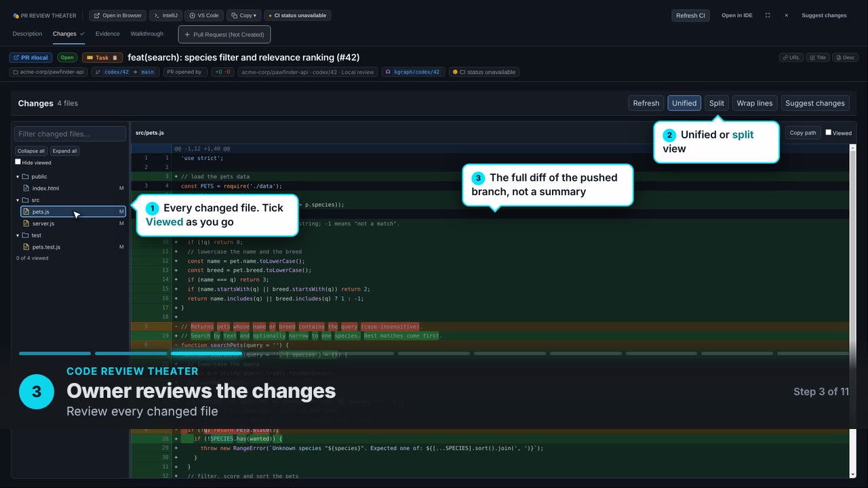Open the project in IntelliJ
The width and height of the screenshot is (868, 488).
coord(165,15)
